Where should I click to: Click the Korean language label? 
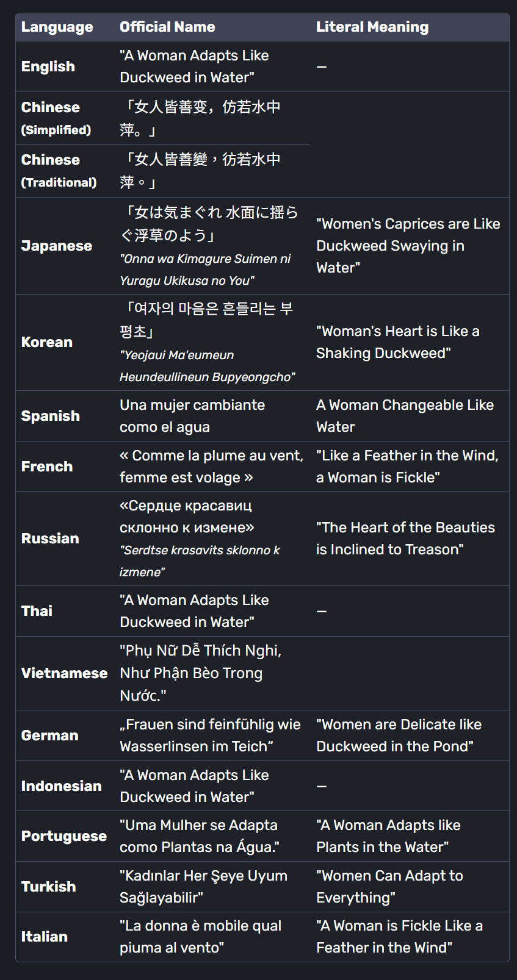point(47,342)
